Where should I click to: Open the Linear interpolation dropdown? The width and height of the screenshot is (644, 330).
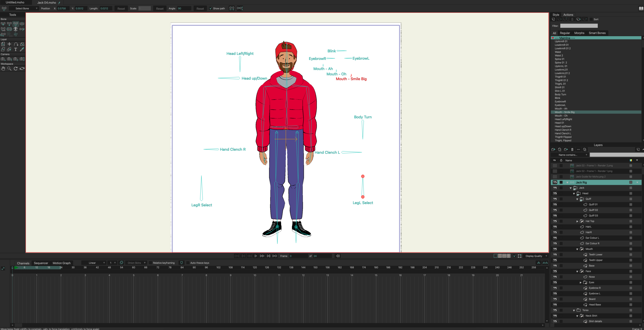point(94,263)
